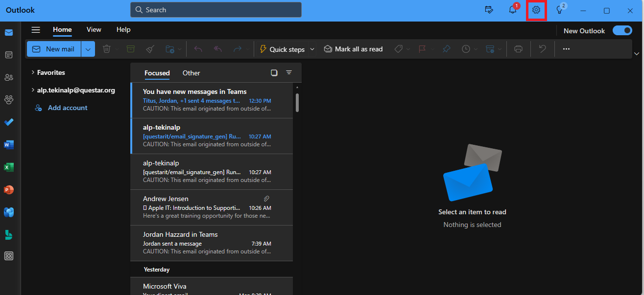Image resolution: width=644 pixels, height=295 pixels.
Task: Switch to the Home ribbon tab
Action: [62, 30]
